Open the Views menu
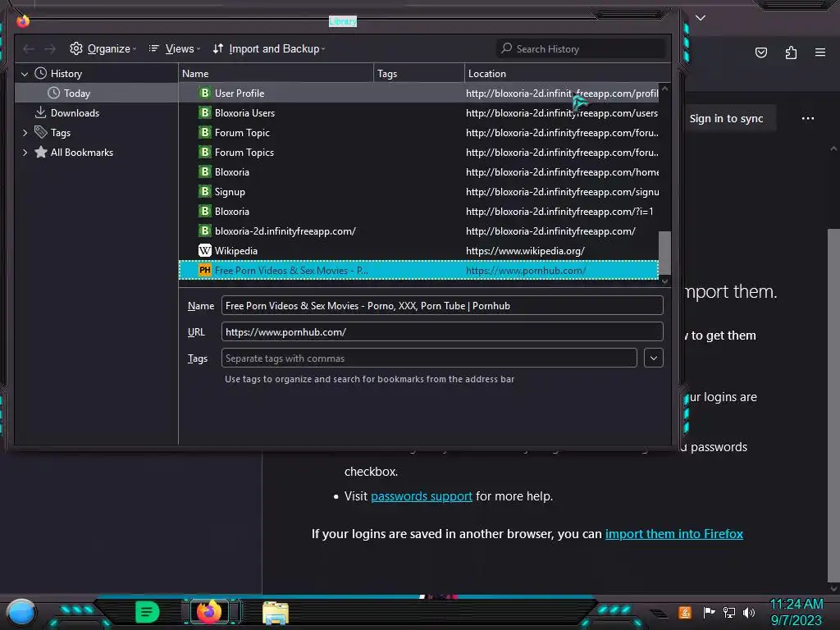This screenshot has height=630, width=840. click(x=175, y=48)
